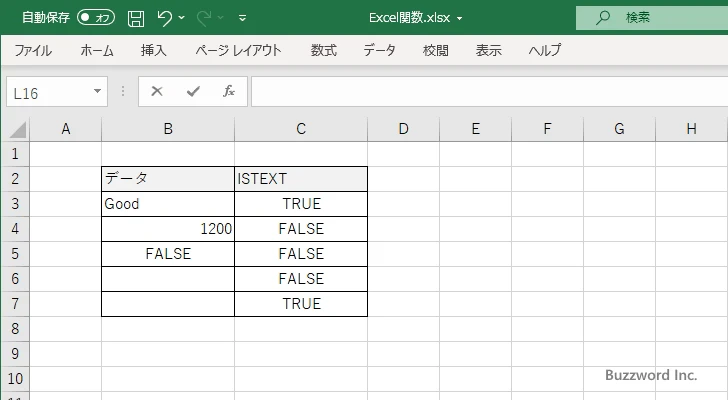
Task: Switch to the 表示 ribbon tab
Action: (488, 50)
